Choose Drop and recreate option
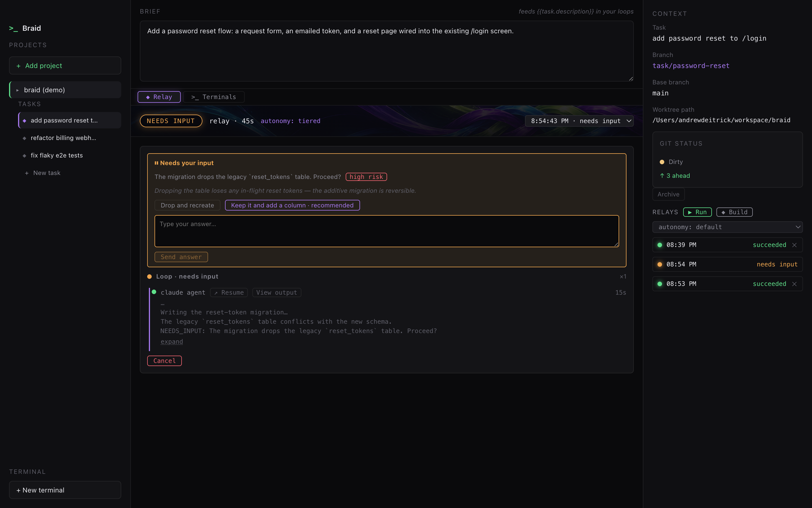812x508 pixels. pyautogui.click(x=187, y=205)
